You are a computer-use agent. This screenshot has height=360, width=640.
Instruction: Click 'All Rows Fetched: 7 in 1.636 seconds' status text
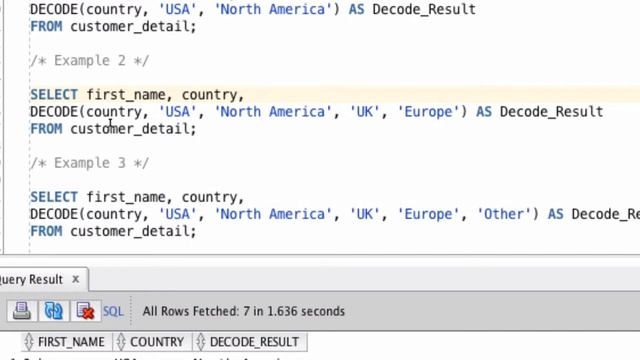pos(244,311)
